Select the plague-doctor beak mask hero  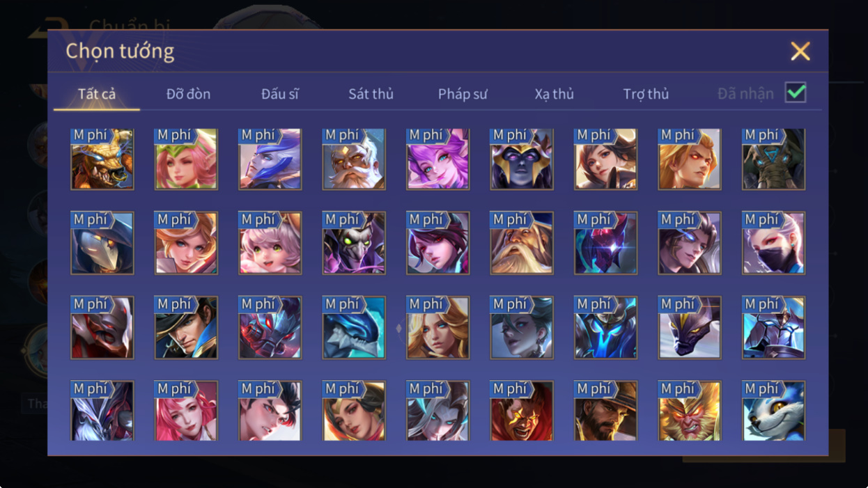[x=102, y=243]
